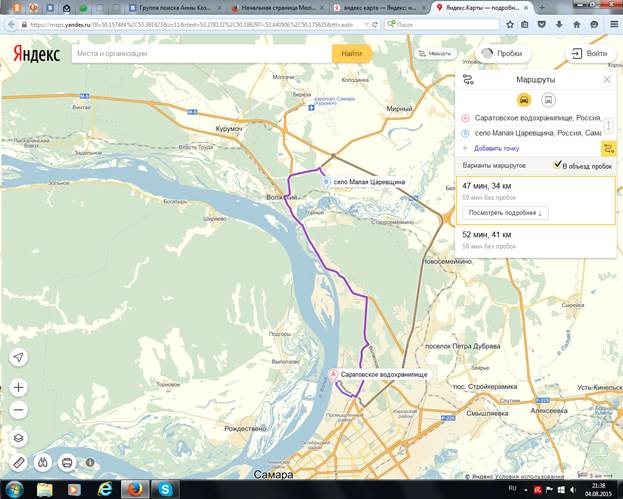
Task: Focus the 'Места и организации' search field
Action: tap(202, 53)
